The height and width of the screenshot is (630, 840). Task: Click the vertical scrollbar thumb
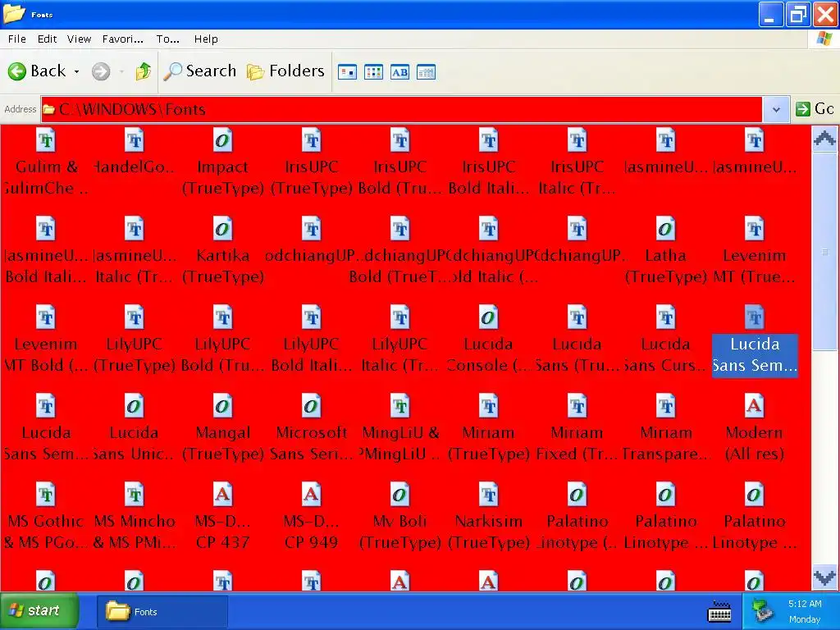coord(824,252)
